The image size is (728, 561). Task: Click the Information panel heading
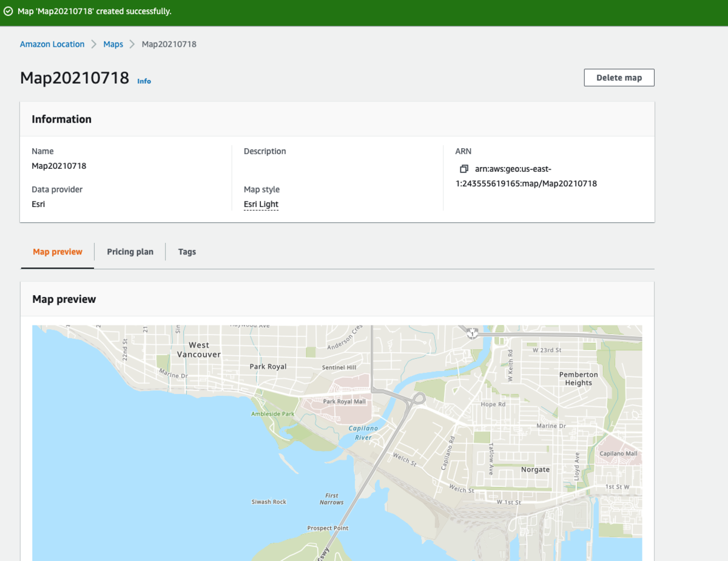point(62,119)
